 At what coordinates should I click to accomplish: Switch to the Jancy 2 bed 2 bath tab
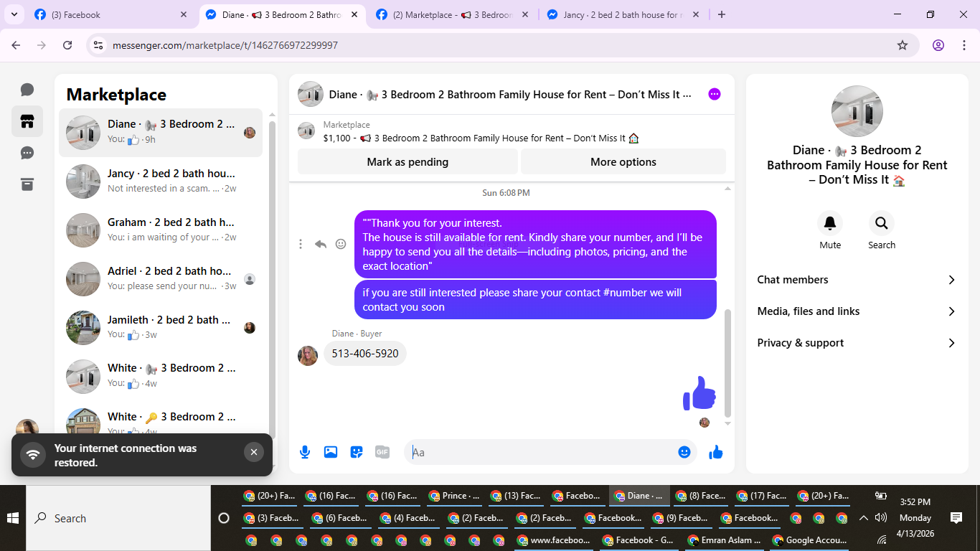(622, 14)
